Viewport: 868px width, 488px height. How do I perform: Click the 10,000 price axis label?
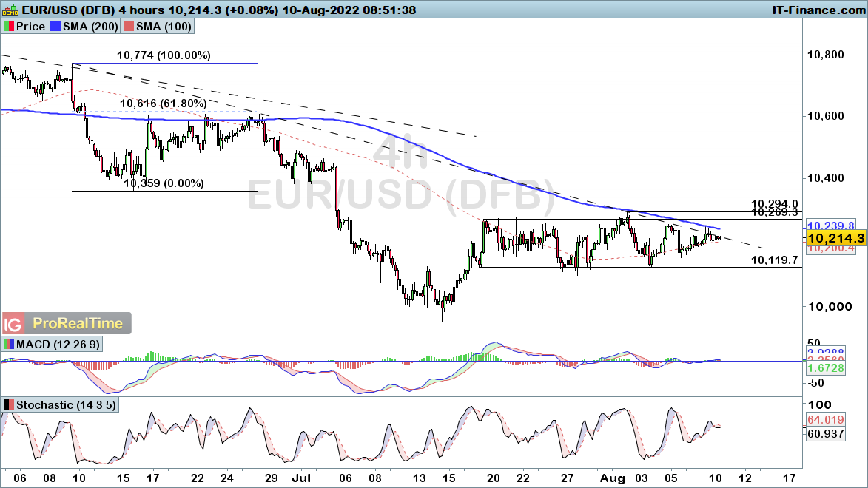pyautogui.click(x=829, y=307)
